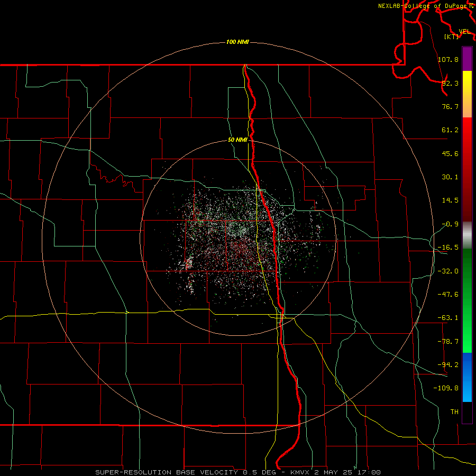
Task: Click the -32.0 legend value
Action: pyautogui.click(x=448, y=271)
